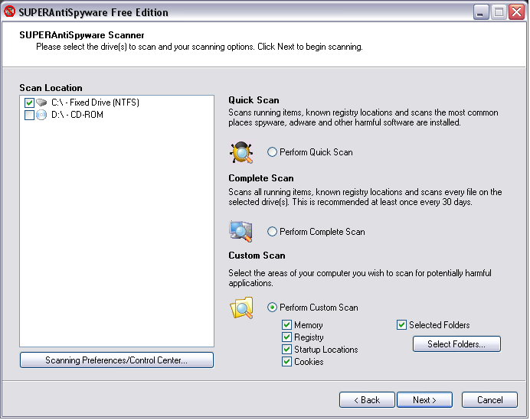Image resolution: width=530 pixels, height=420 pixels.
Task: Select Perform Custom Scan radio button
Action: (x=272, y=308)
